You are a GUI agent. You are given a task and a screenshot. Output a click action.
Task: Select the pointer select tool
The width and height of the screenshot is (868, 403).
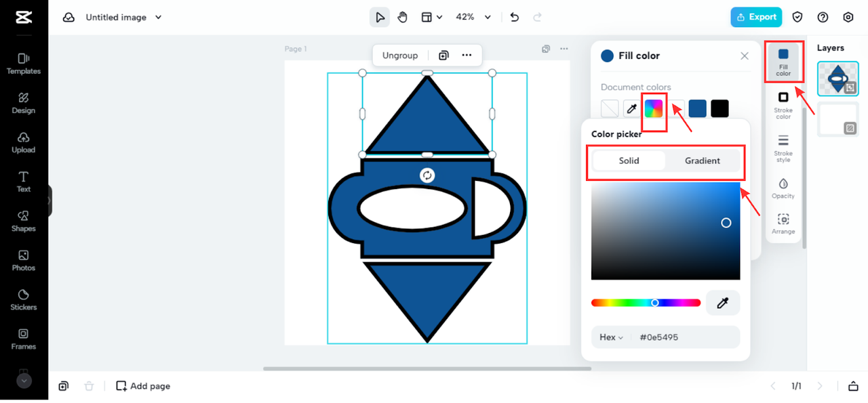[380, 17]
